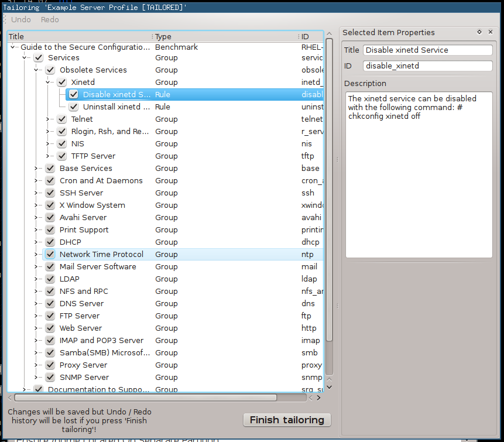Click the vertical scrollbar thumb

point(329,190)
